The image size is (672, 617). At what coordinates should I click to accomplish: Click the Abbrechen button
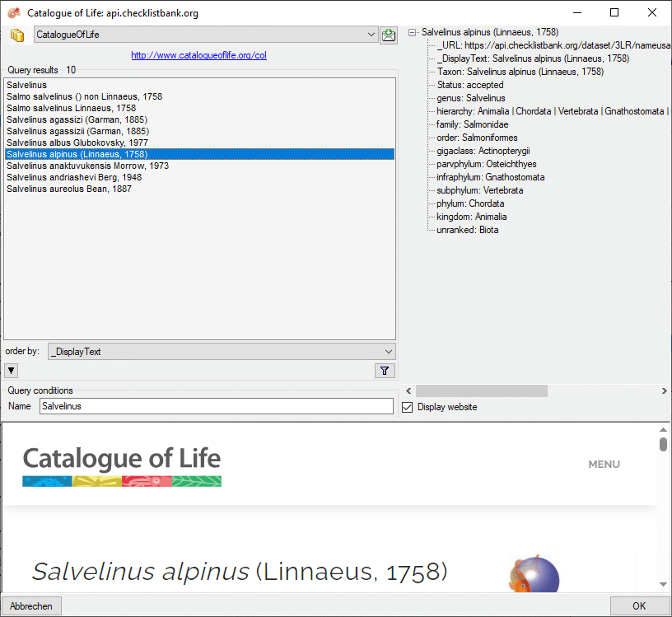click(x=31, y=605)
